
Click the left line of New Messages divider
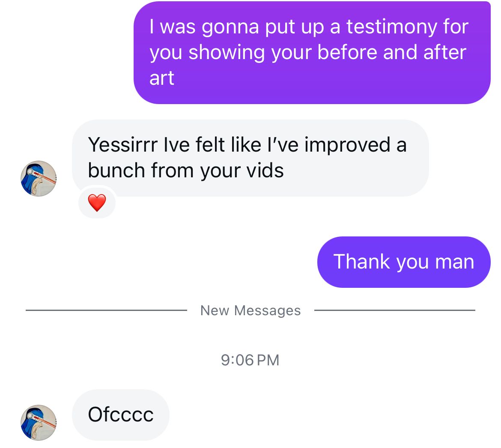click(x=106, y=310)
